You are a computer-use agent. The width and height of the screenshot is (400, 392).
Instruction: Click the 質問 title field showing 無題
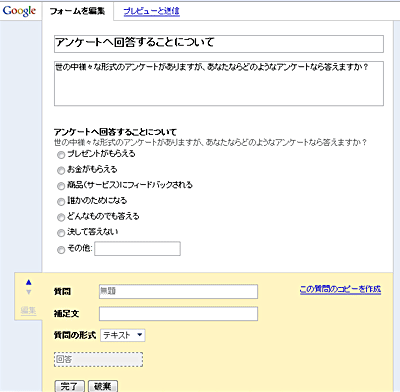click(x=178, y=291)
